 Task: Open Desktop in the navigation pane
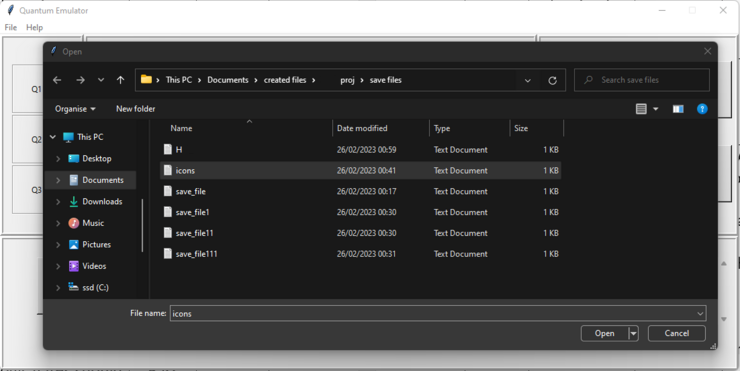[97, 159]
